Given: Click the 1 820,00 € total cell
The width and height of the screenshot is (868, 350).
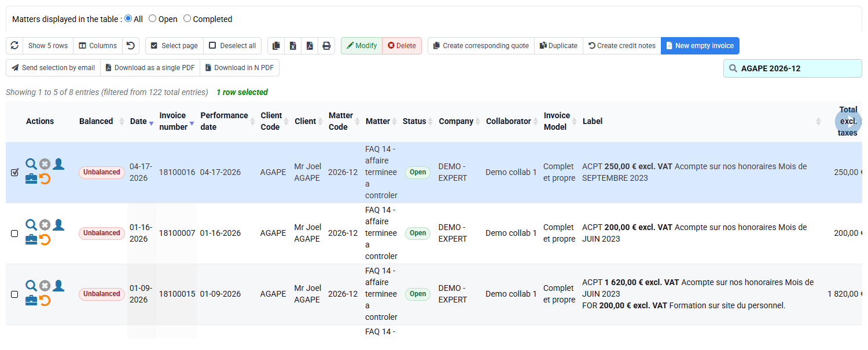Looking at the screenshot, I should (x=843, y=294).
